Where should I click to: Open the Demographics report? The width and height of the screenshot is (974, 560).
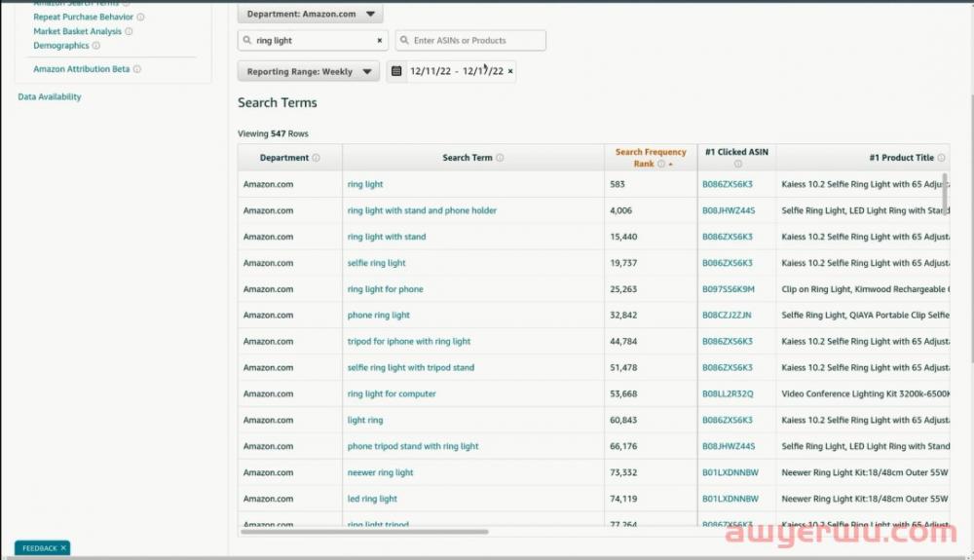click(60, 46)
